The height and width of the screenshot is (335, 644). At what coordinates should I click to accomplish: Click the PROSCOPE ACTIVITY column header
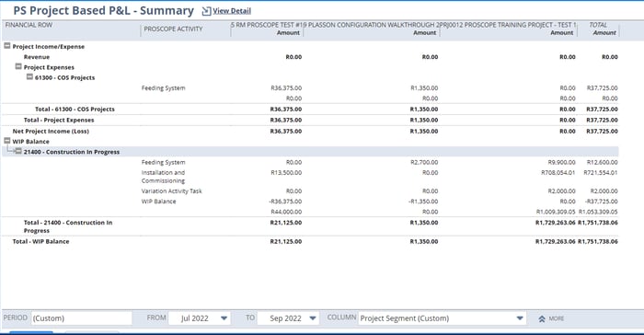tap(173, 29)
